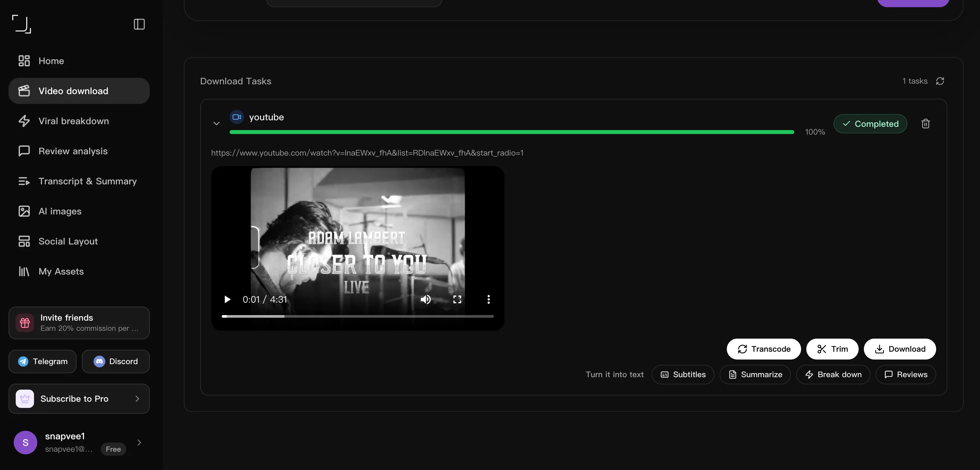Refresh the download tasks list
Viewport: 980px width, 470px height.
click(940, 81)
